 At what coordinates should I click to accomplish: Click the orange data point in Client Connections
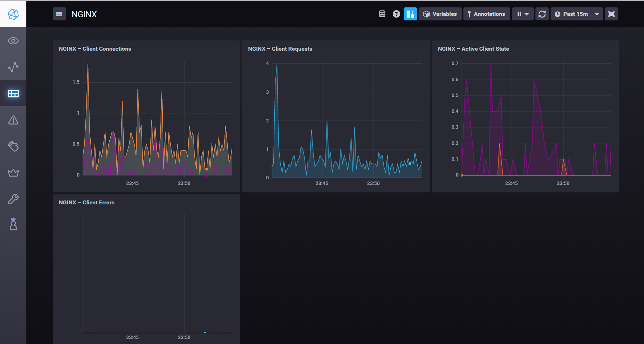tap(207, 169)
